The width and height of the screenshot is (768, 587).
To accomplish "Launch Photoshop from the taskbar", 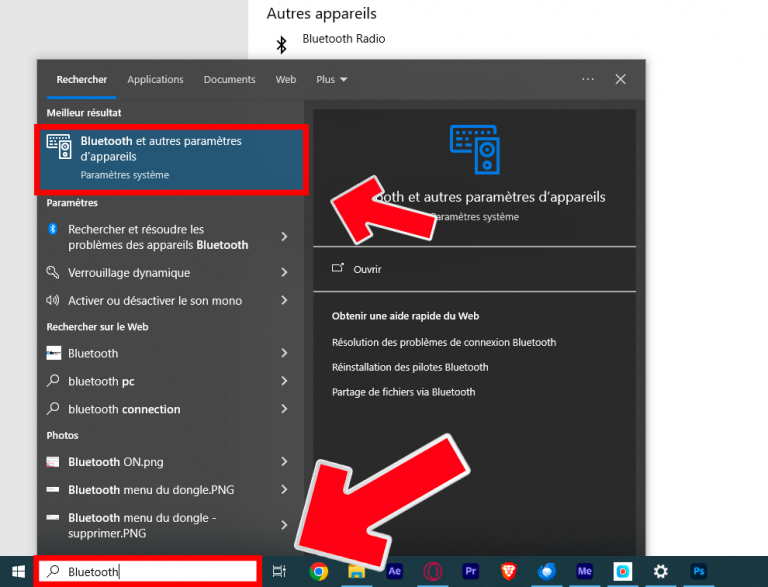I will [698, 571].
